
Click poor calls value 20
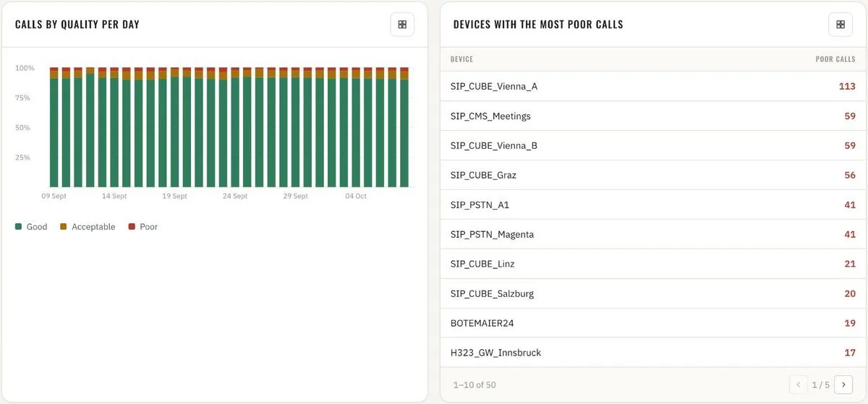850,293
